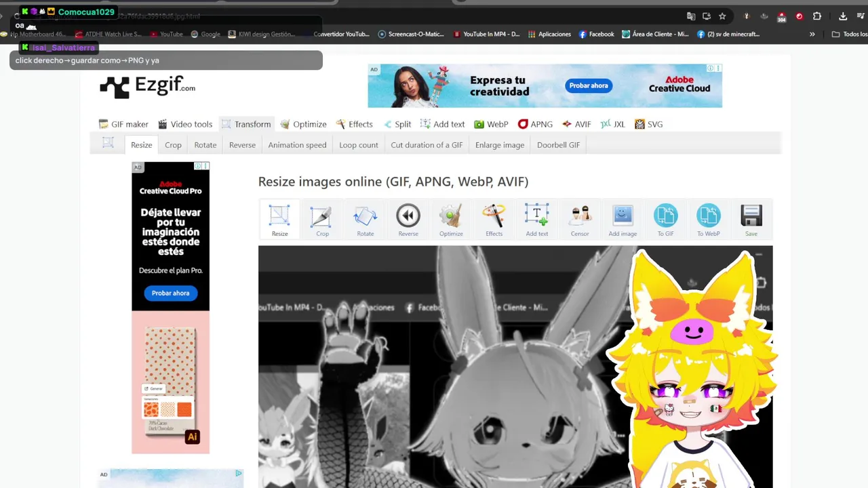Click Probar ahora on the sidebar Adobe ad
Viewport: 868px width, 488px height.
click(x=170, y=293)
